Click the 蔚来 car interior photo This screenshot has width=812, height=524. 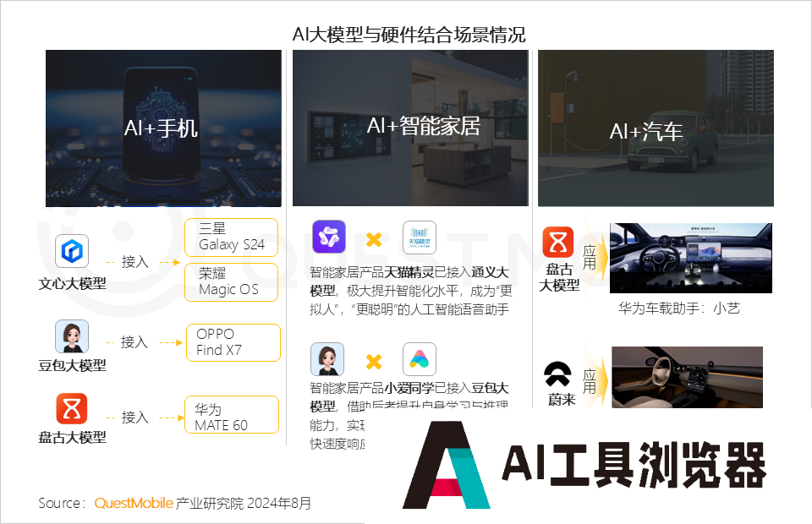687,377
